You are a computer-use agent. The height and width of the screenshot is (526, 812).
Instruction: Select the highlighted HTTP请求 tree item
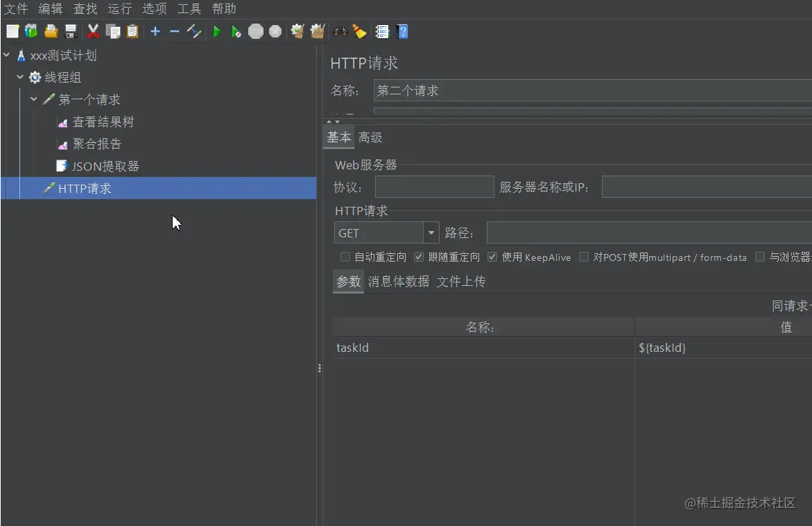tap(159, 188)
